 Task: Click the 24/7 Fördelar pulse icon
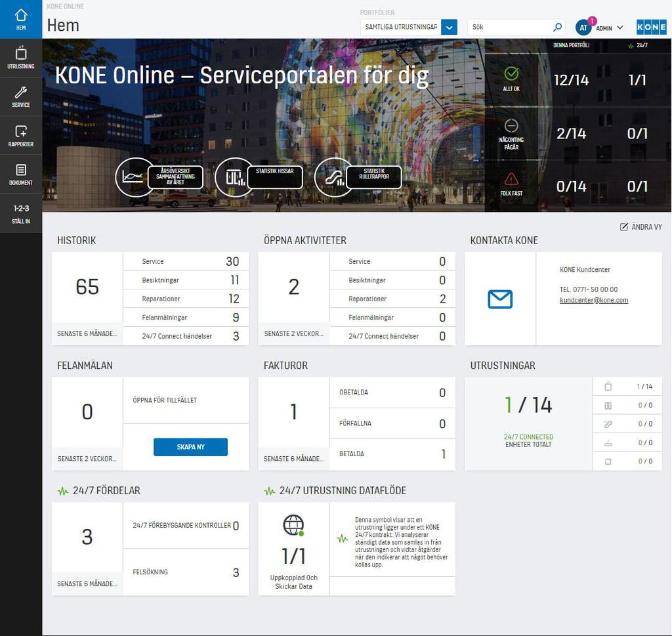tap(63, 491)
